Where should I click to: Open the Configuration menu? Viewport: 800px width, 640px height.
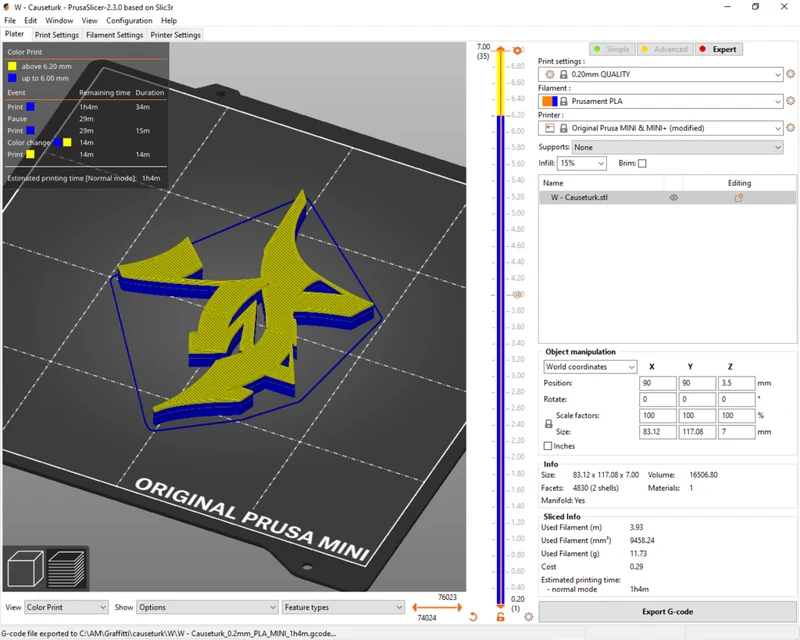pos(129,20)
